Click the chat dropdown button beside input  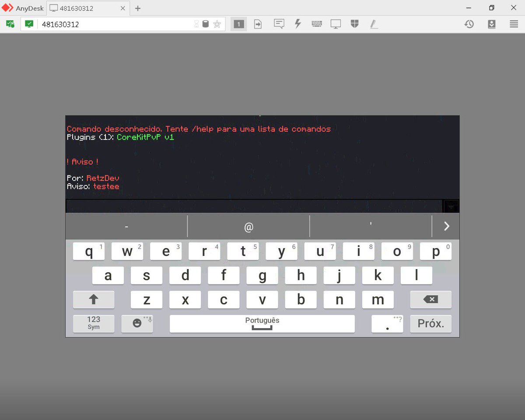point(451,206)
